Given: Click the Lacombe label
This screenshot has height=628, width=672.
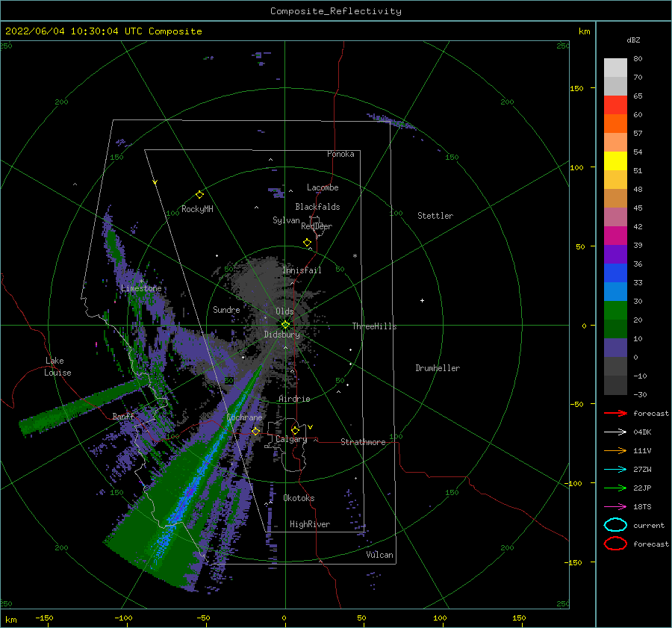Looking at the screenshot, I should (323, 187).
